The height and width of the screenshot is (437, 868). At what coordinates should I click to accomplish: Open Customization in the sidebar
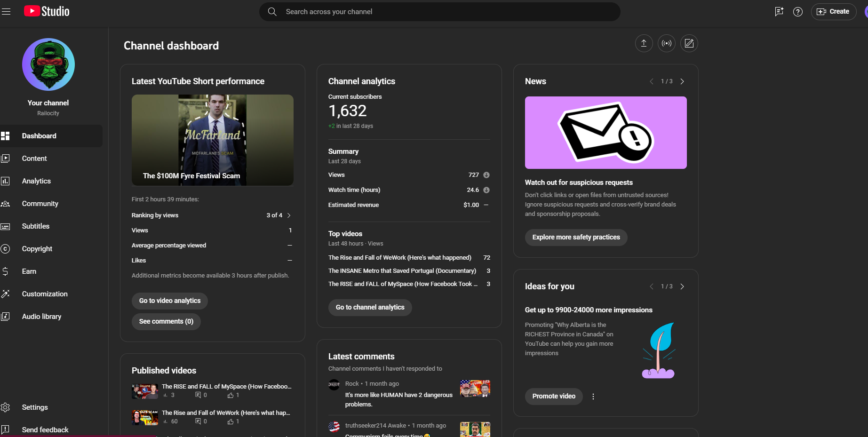[51, 294]
